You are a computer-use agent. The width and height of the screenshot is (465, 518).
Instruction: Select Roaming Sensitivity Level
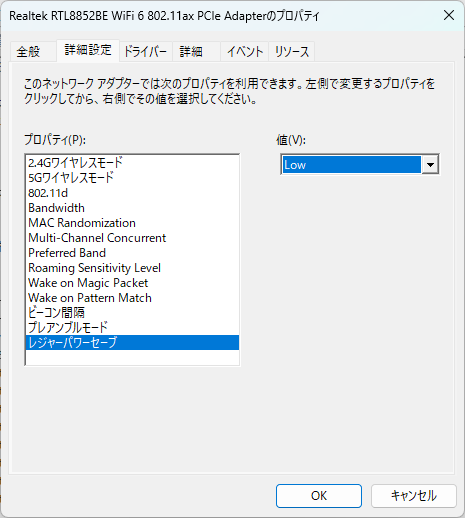(x=132, y=268)
